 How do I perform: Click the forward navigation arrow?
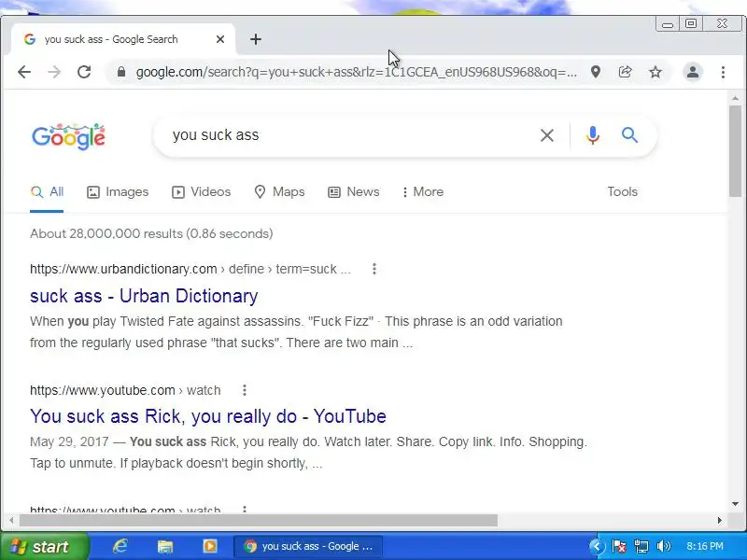(54, 72)
